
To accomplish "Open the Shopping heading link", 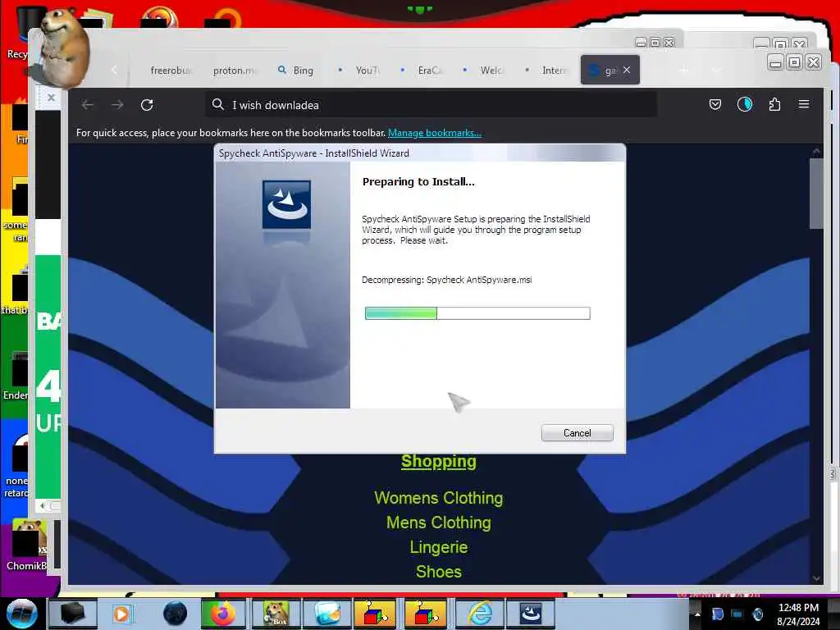I will [439, 461].
